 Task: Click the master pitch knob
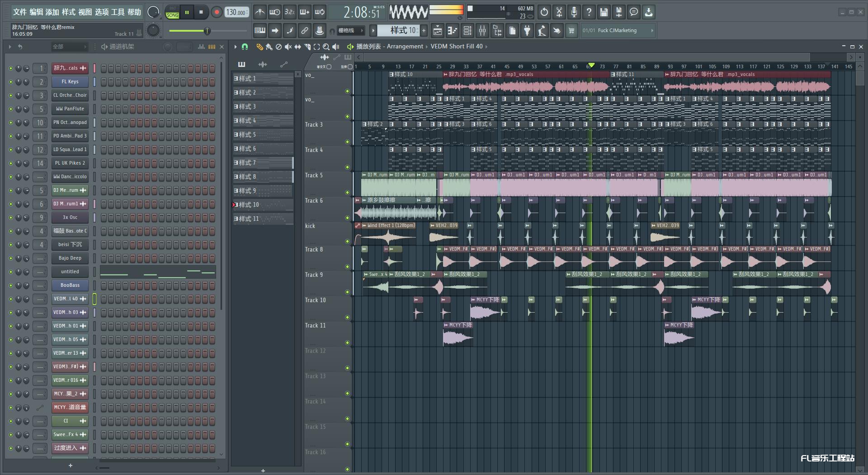coord(153,31)
